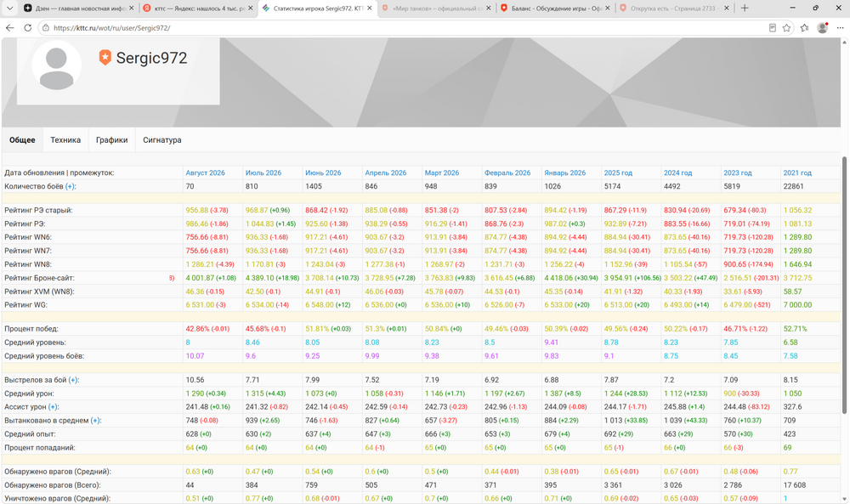Go back to the previous page
Viewport: 850px width, 504px height.
pyautogui.click(x=9, y=28)
